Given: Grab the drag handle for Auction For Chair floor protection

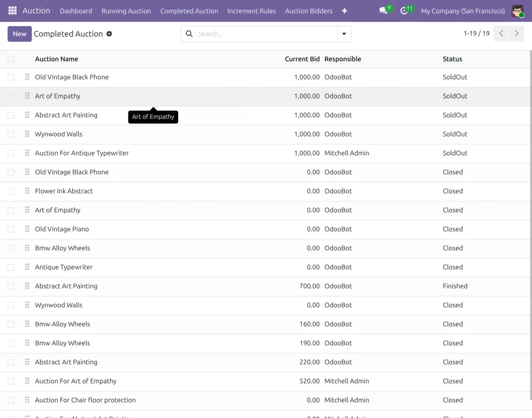Looking at the screenshot, I should coord(27,400).
